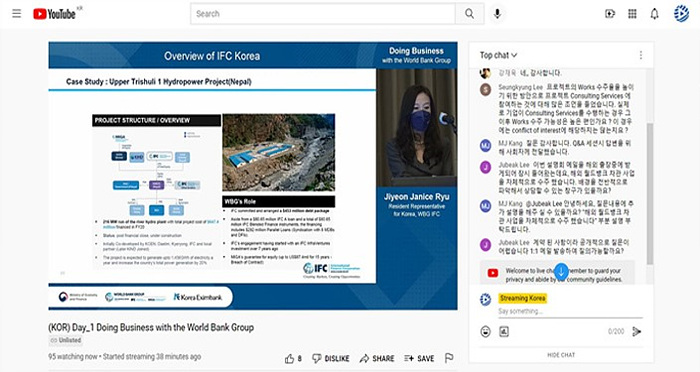Screen dimensions: 700x372
Task: Open the emoji picker in chat
Action: 485,331
